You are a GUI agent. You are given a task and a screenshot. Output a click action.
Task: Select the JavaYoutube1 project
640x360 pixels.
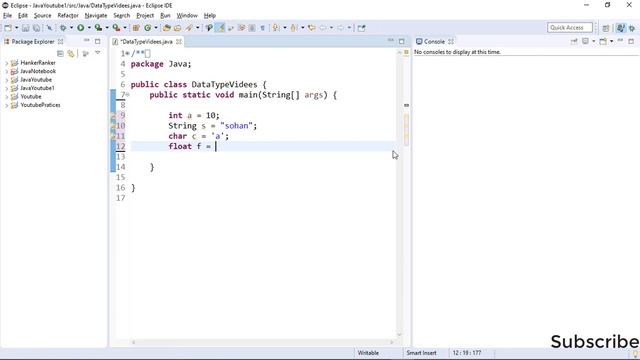(37, 88)
